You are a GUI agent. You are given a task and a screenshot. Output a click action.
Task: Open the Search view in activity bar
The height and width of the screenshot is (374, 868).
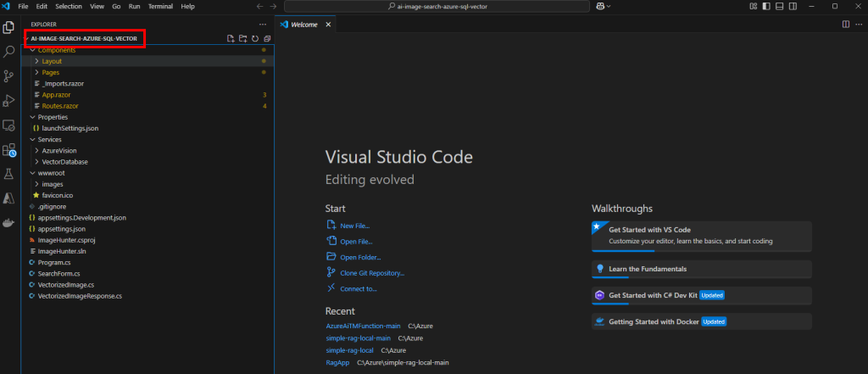pos(8,52)
